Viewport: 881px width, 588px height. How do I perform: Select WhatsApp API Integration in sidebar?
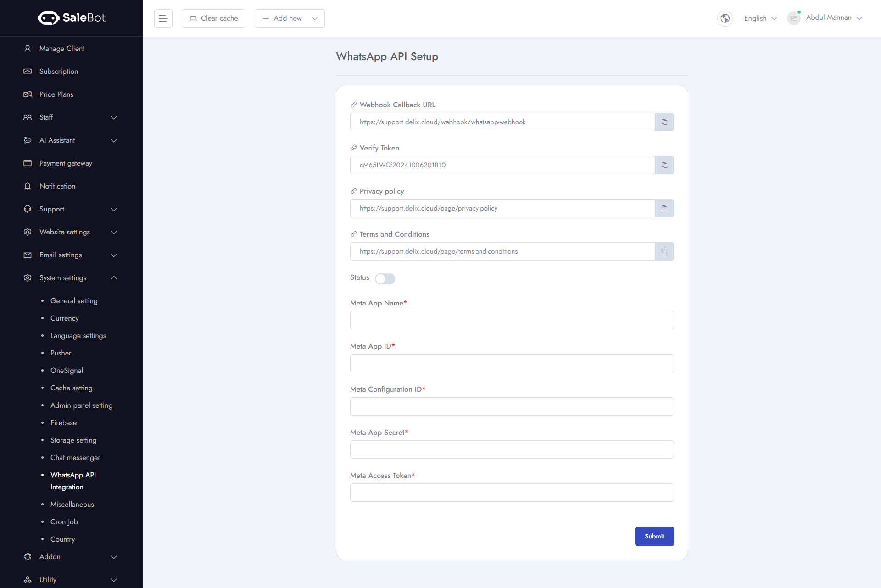click(x=73, y=481)
